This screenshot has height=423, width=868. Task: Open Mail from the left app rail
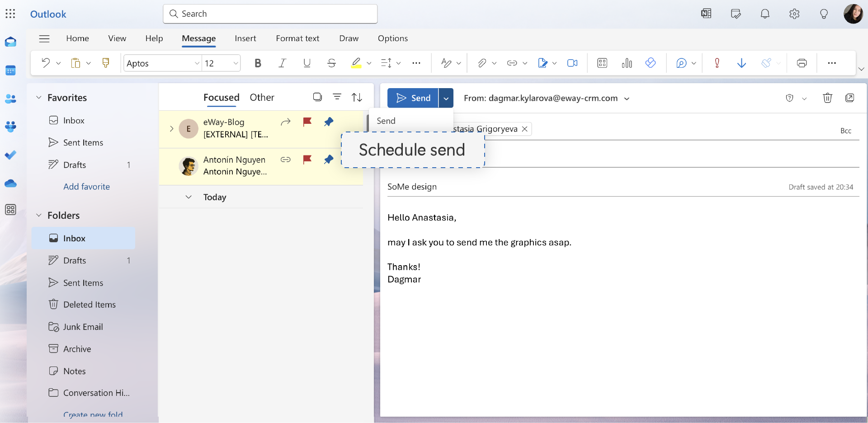click(10, 42)
